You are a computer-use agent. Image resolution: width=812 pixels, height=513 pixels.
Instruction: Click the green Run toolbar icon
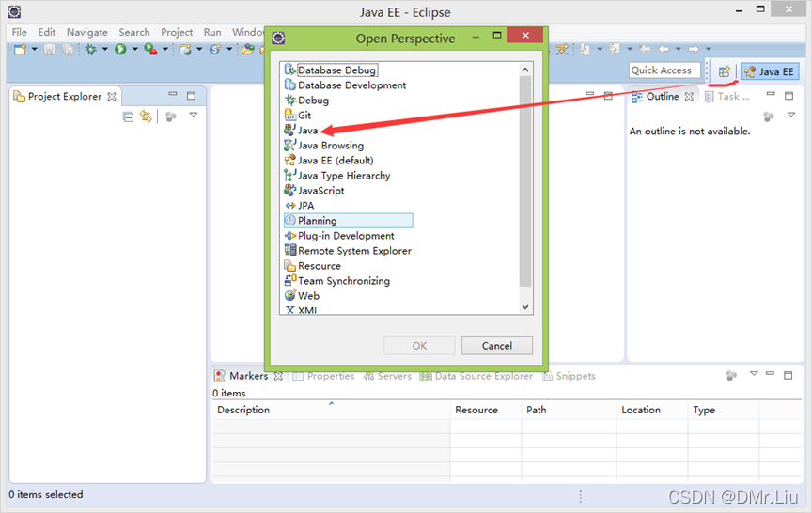[x=120, y=49]
